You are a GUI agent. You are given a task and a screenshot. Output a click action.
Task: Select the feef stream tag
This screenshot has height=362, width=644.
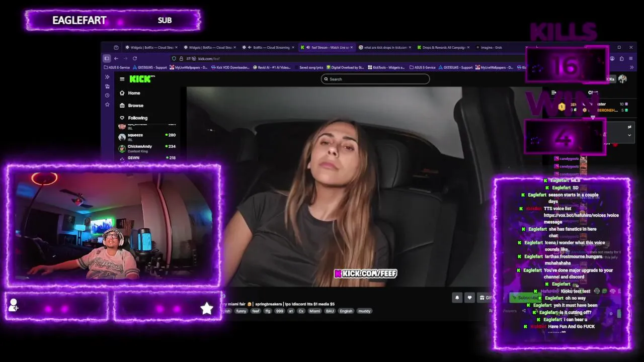click(x=256, y=311)
